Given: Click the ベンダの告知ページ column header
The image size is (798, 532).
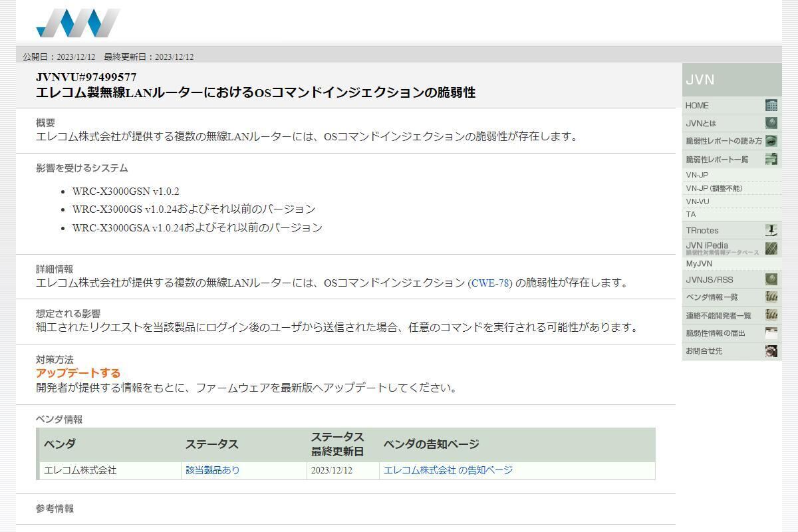Looking at the screenshot, I should coord(517,444).
